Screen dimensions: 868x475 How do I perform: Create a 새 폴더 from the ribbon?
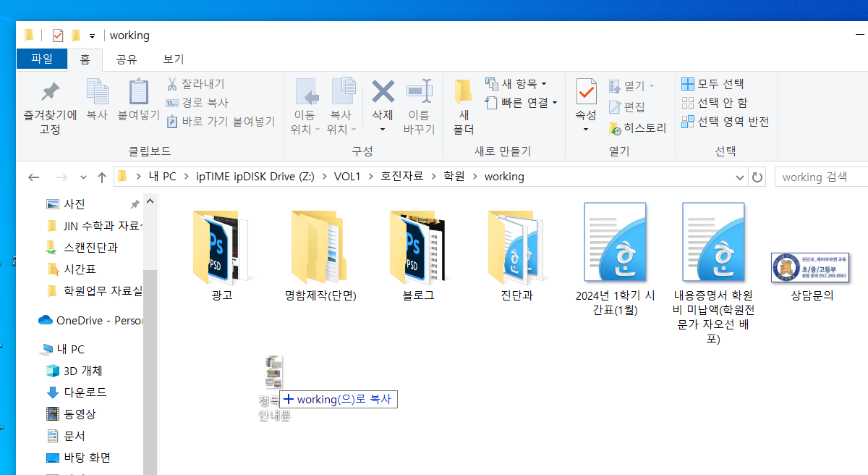(464, 107)
